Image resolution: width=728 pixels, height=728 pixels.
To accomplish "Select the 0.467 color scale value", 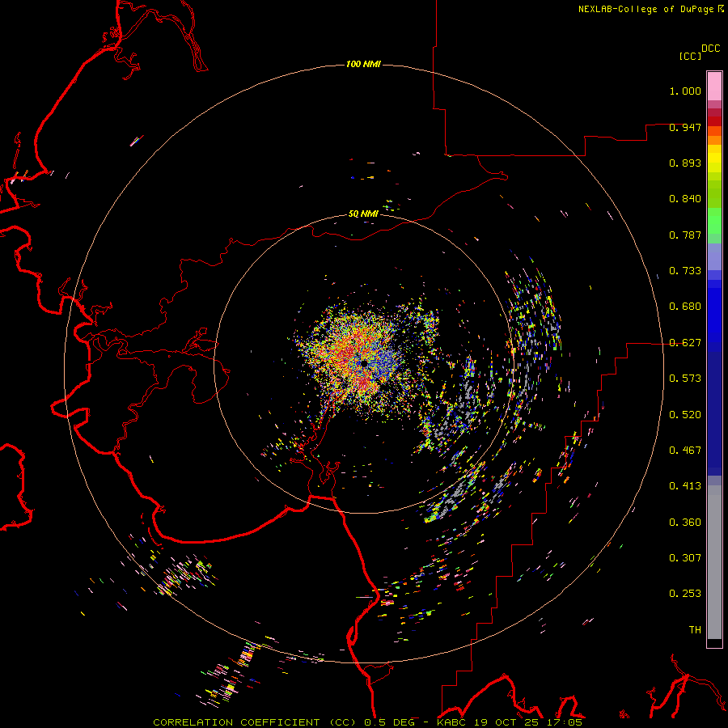I will [x=685, y=451].
